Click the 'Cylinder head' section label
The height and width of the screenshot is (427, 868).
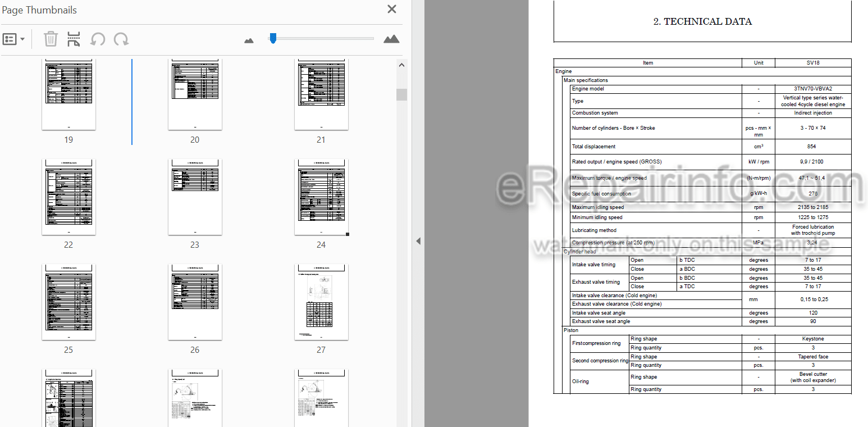(580, 252)
